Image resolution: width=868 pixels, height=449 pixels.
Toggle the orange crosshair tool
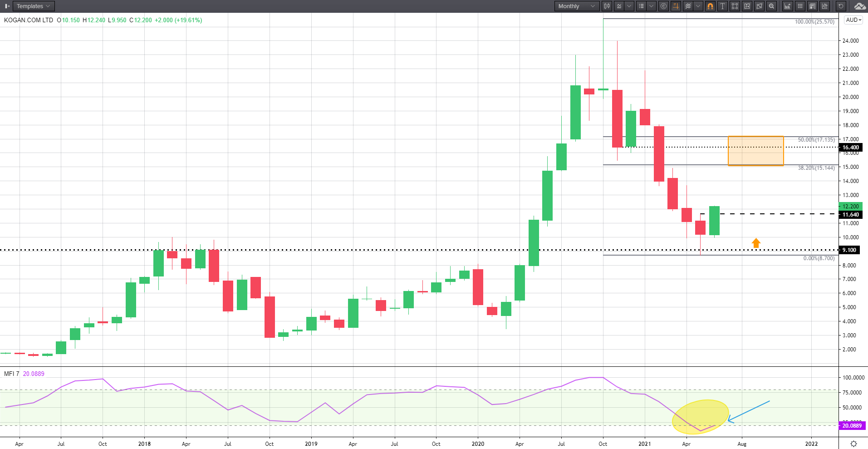pos(676,6)
